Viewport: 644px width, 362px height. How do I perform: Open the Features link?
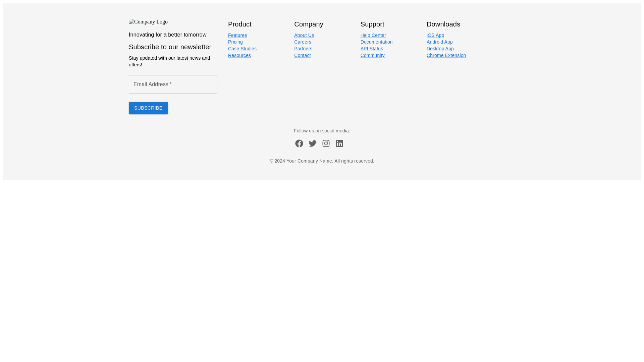237,35
